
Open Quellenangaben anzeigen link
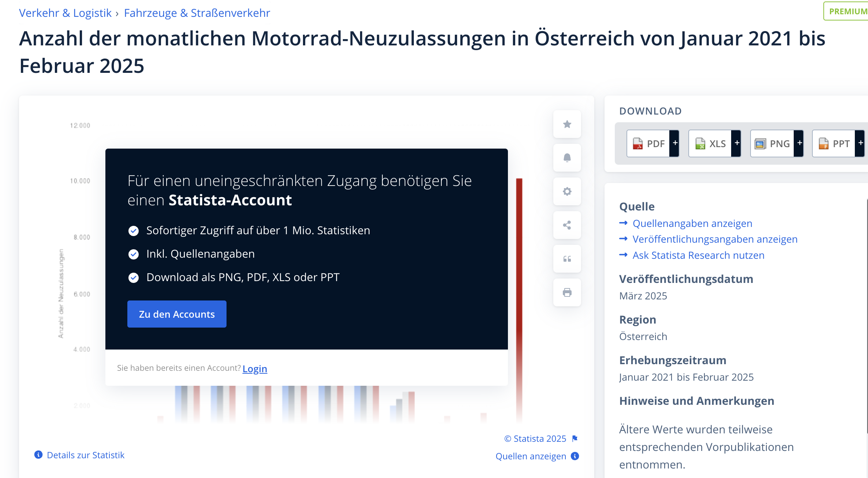[692, 223]
